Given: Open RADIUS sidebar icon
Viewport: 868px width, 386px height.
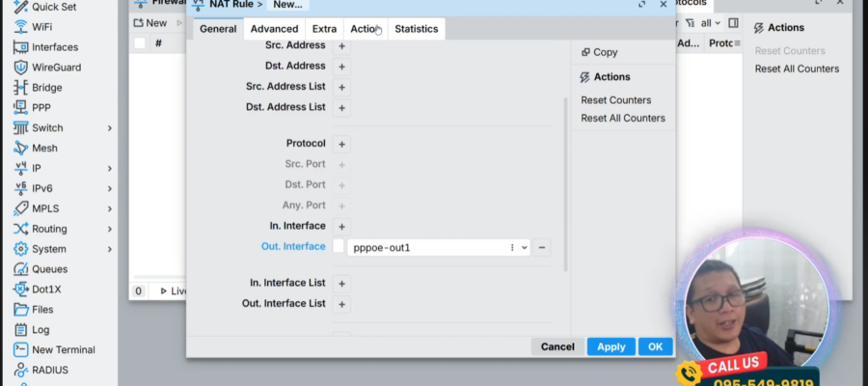Looking at the screenshot, I should tap(20, 370).
